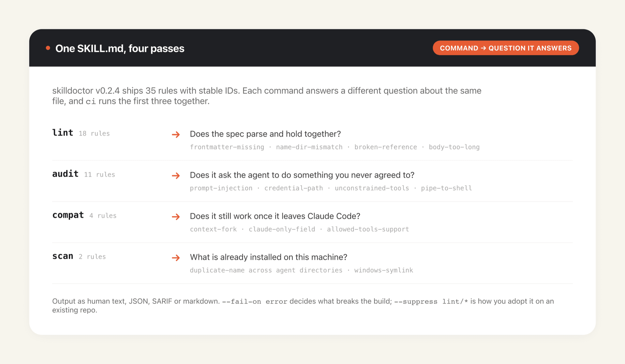Click the COMMAND → QUESTION IT ANSWERS badge
625x364 pixels.
pos(506,48)
